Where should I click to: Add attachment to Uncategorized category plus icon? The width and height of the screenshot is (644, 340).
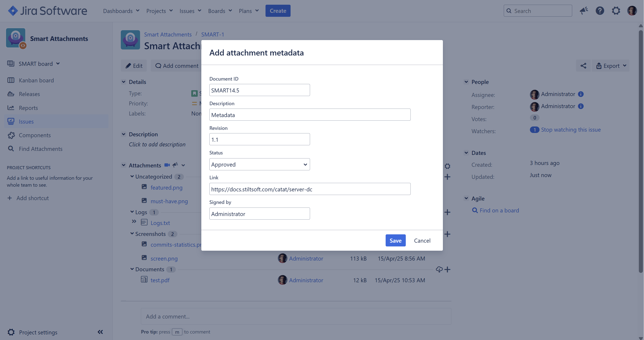[447, 177]
